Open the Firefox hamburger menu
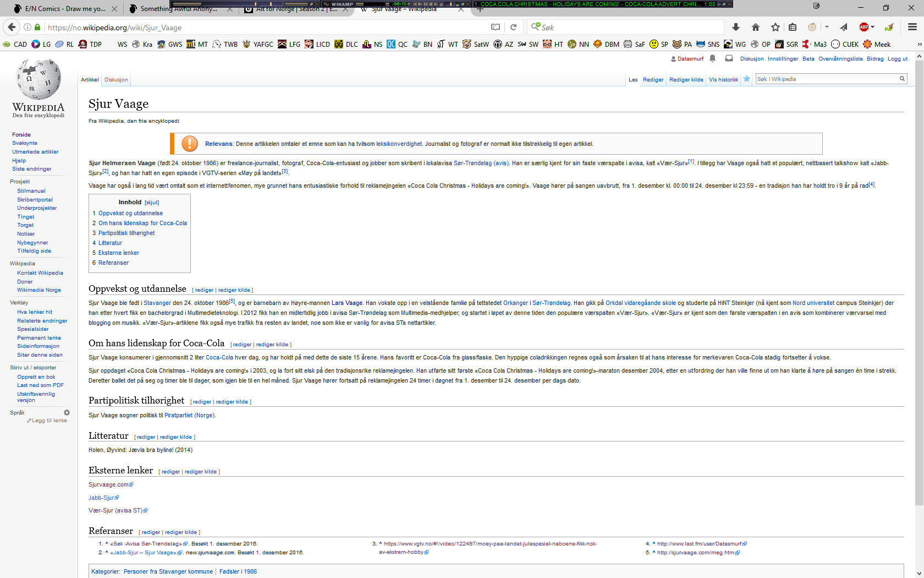The width and height of the screenshot is (924, 578). (912, 27)
